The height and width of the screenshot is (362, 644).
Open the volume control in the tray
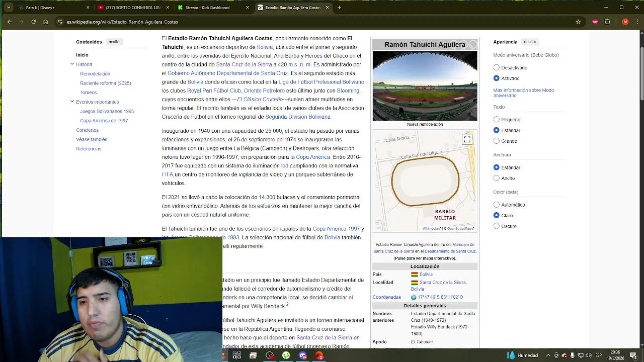click(588, 355)
